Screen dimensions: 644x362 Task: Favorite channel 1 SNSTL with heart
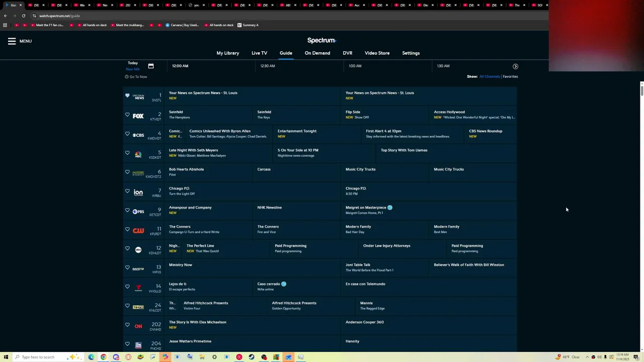click(127, 96)
